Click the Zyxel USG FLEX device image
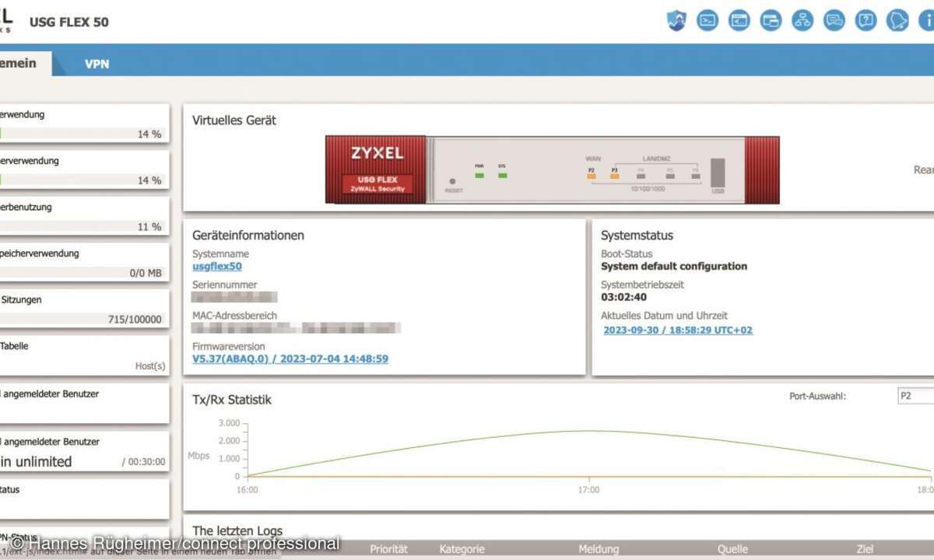 point(552,170)
